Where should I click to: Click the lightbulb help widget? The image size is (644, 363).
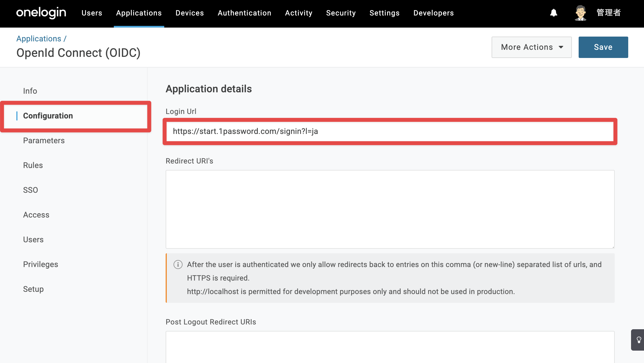click(x=638, y=340)
